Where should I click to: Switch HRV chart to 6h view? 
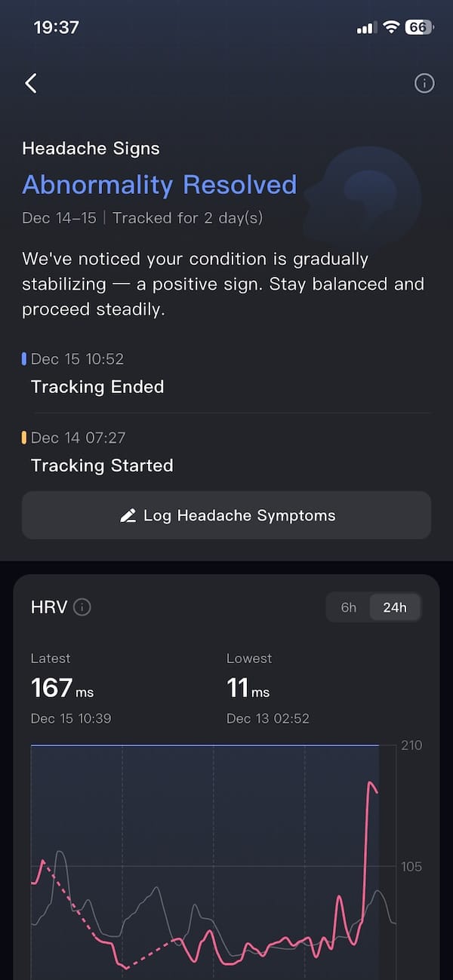click(349, 607)
